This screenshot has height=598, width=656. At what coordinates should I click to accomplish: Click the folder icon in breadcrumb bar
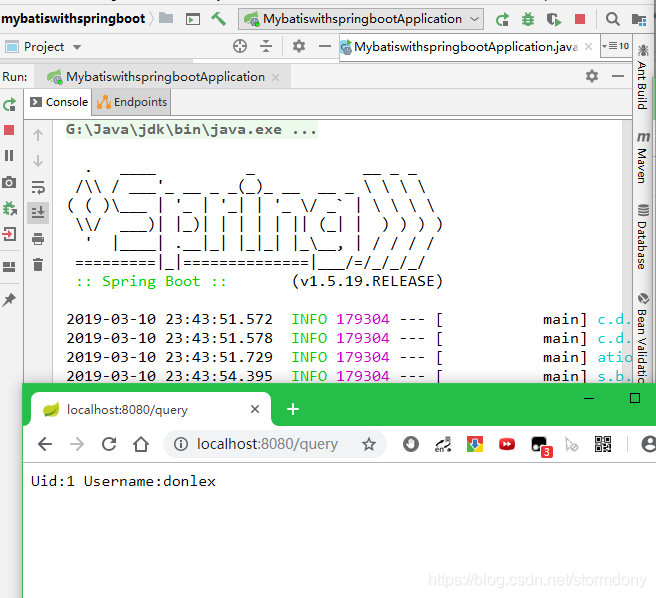click(x=166, y=18)
